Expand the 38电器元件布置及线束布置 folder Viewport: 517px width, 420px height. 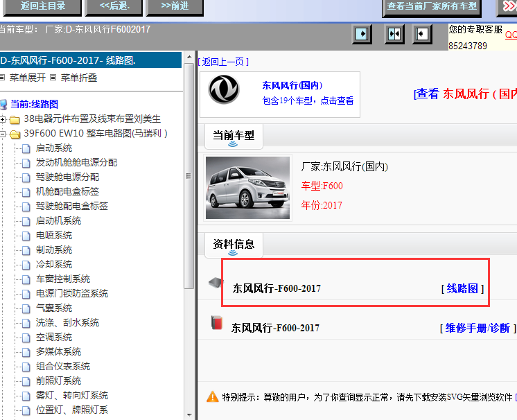(3, 119)
